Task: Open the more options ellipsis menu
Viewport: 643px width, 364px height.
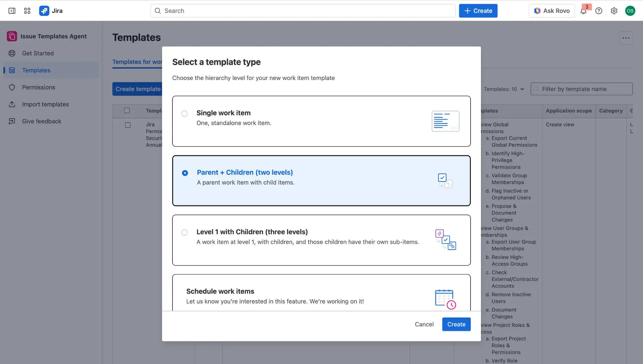Action: click(x=626, y=38)
